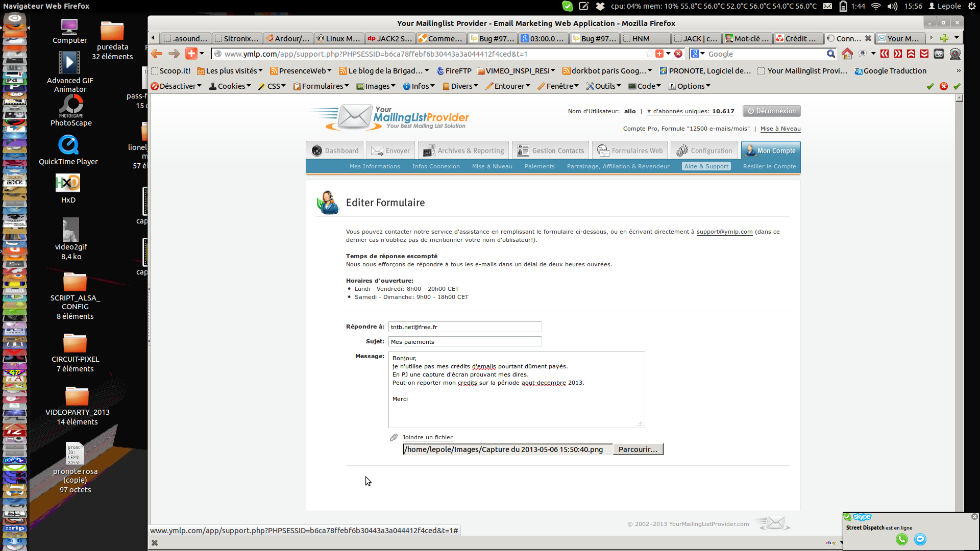Click the paperclip attachment icon
980x551 pixels.
[x=394, y=437]
